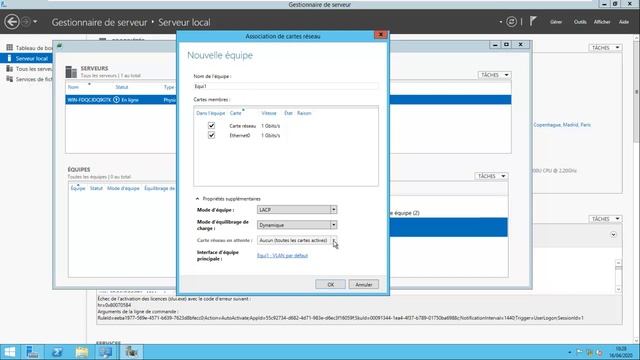Image resolution: width=640 pixels, height=360 pixels.
Task: Sort servers by the Statut column
Action: coord(122,87)
